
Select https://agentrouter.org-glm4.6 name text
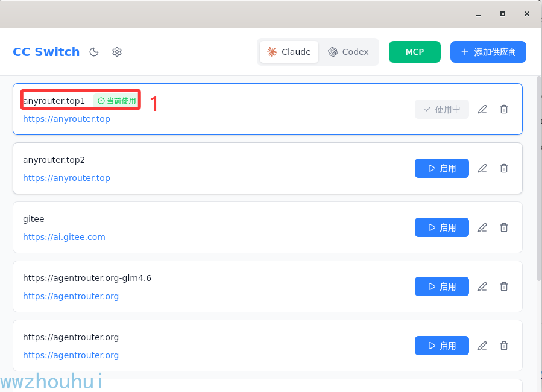(x=87, y=278)
